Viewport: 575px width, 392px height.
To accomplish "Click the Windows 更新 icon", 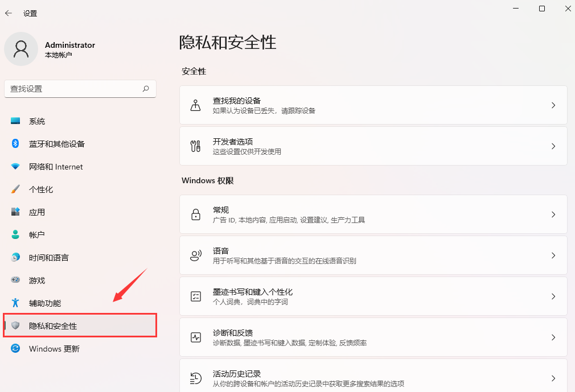I will pos(16,348).
